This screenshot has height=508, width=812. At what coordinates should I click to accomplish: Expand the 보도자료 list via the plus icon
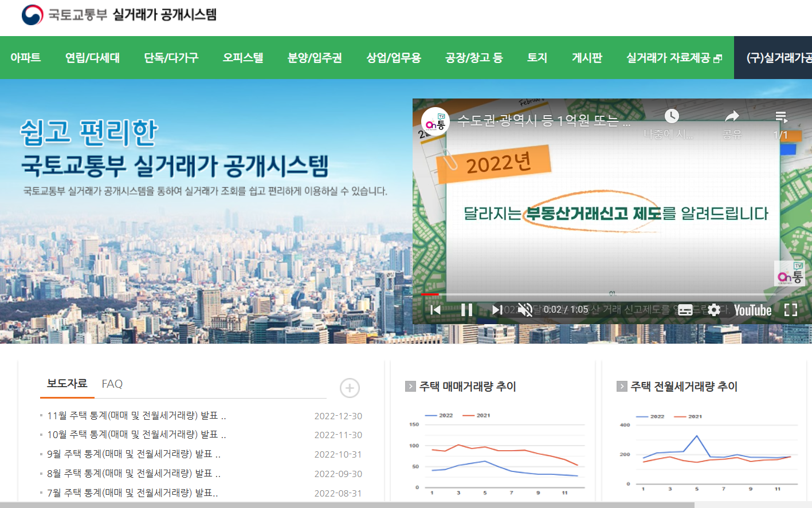[349, 388]
